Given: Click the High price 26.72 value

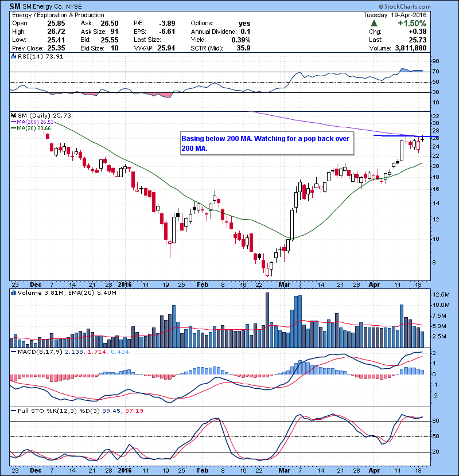Looking at the screenshot, I should [x=56, y=32].
